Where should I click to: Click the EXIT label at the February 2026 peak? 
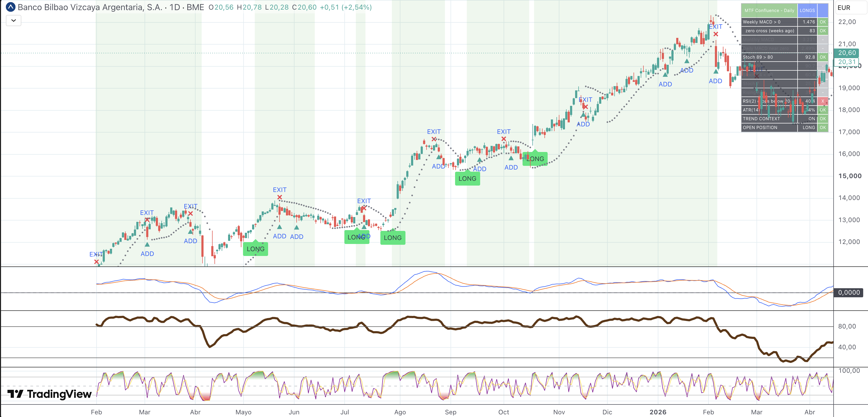[x=715, y=27]
